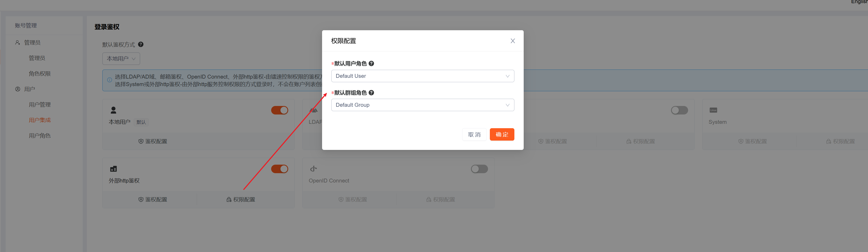The height and width of the screenshot is (252, 868).
Task: Enable the OpenID Connect switch
Action: pos(479,169)
